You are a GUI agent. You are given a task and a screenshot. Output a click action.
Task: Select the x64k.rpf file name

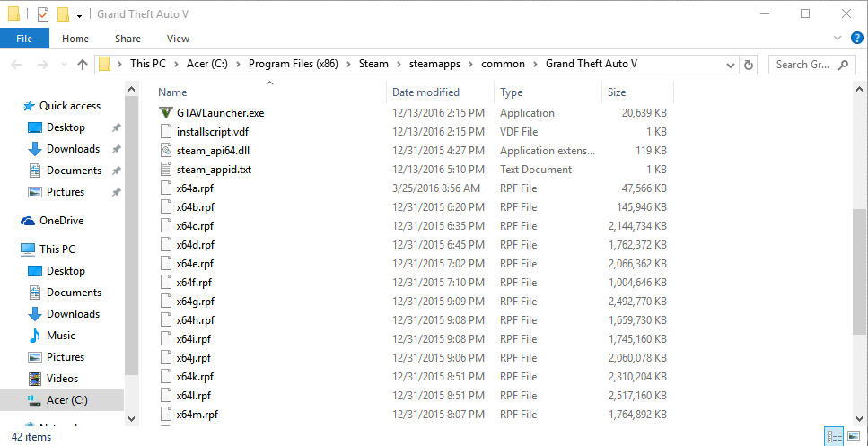point(195,377)
